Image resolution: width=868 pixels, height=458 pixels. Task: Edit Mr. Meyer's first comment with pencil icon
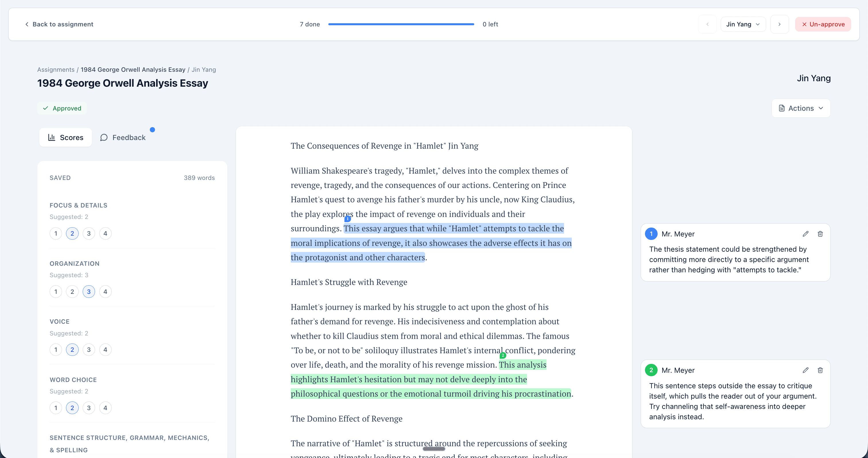tap(806, 234)
